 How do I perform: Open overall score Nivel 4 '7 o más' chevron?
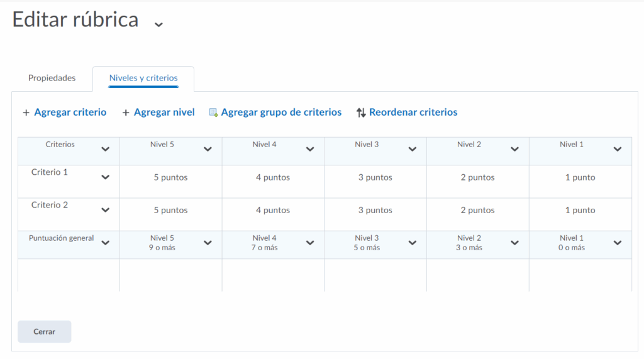[x=310, y=243]
